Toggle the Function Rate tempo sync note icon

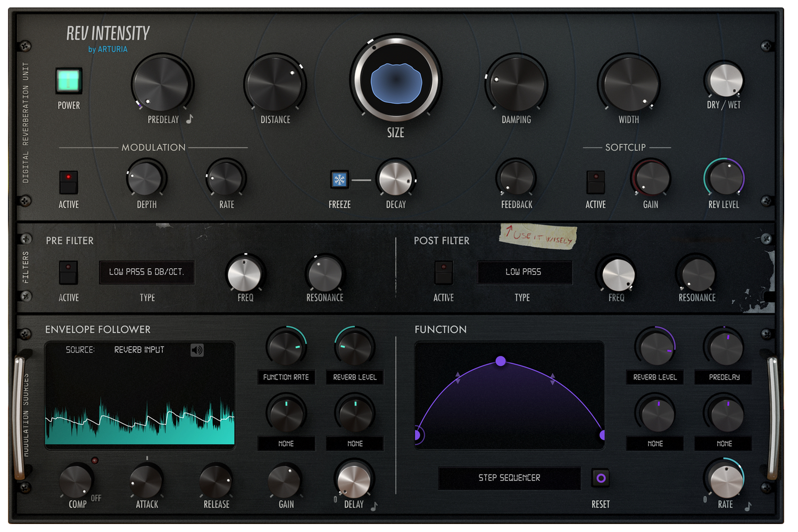pos(748,506)
